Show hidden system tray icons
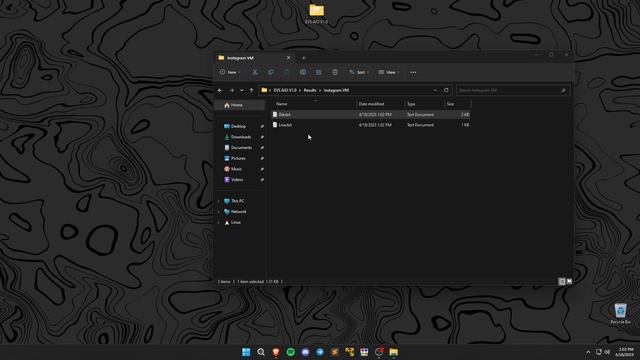Image resolution: width=640 pixels, height=360 pixels. [588, 352]
